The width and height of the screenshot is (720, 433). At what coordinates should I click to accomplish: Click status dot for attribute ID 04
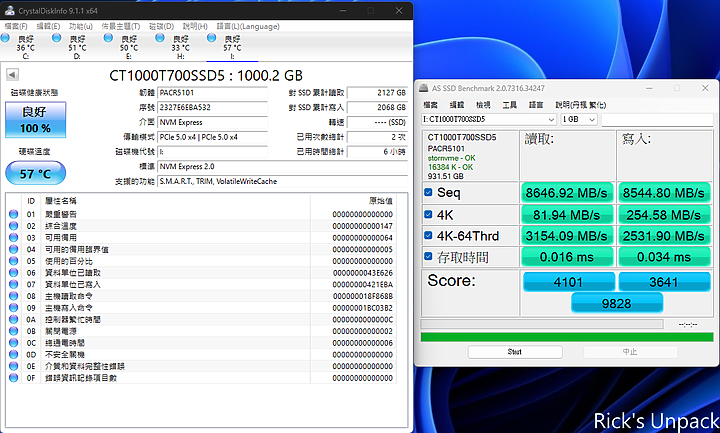coord(13,249)
